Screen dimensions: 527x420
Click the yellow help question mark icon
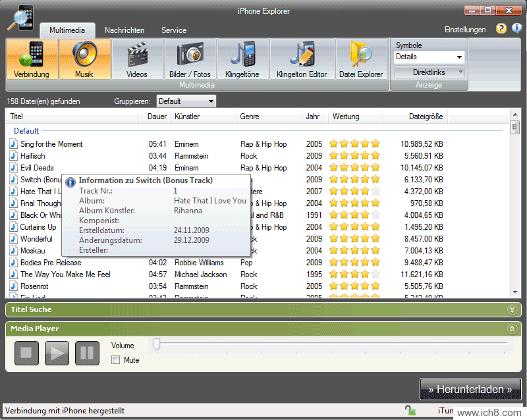click(501, 28)
